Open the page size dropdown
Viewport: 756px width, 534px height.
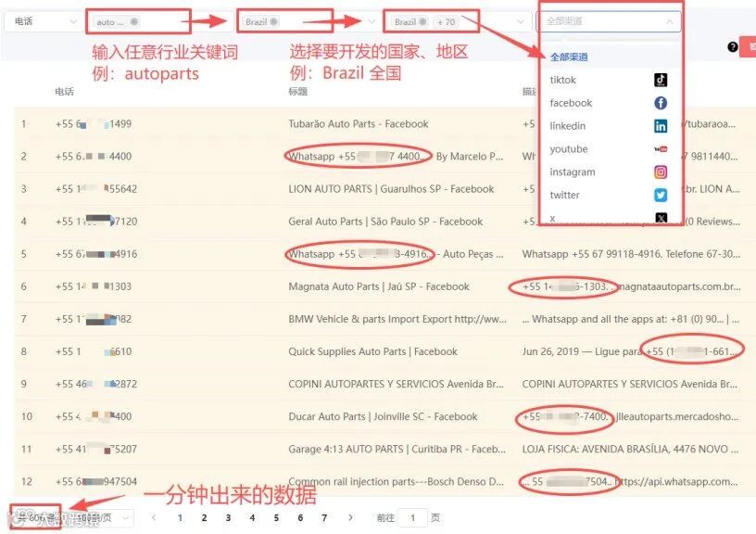[x=103, y=518]
